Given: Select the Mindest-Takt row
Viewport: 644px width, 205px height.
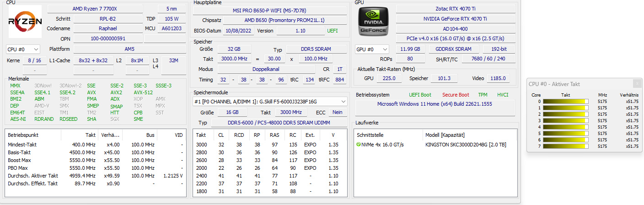Looking at the screenshot, I should 96,145.
